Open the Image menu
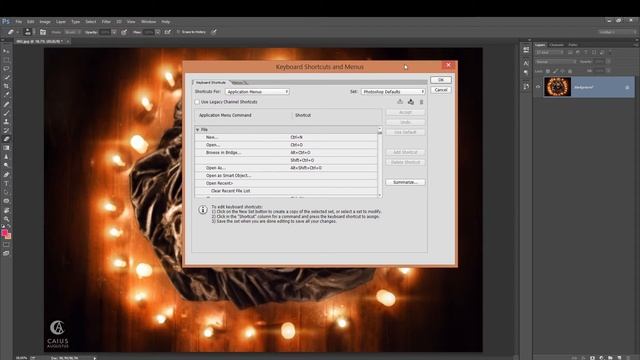This screenshot has width=640, height=360. 45,22
